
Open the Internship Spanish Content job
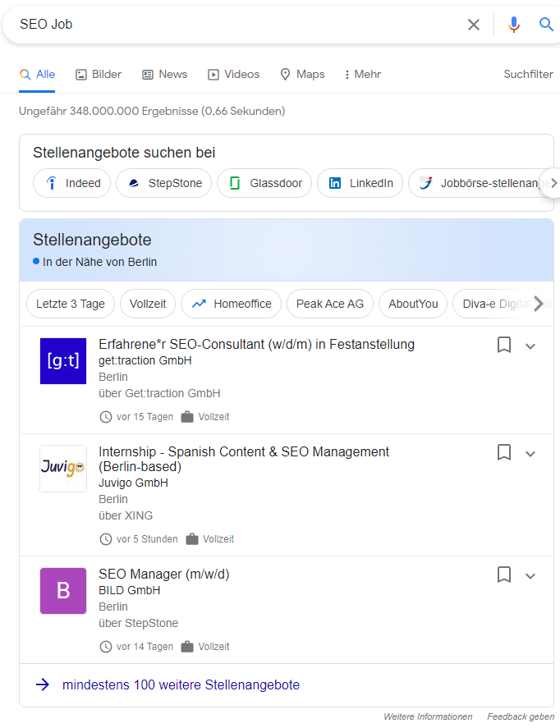[244, 459]
